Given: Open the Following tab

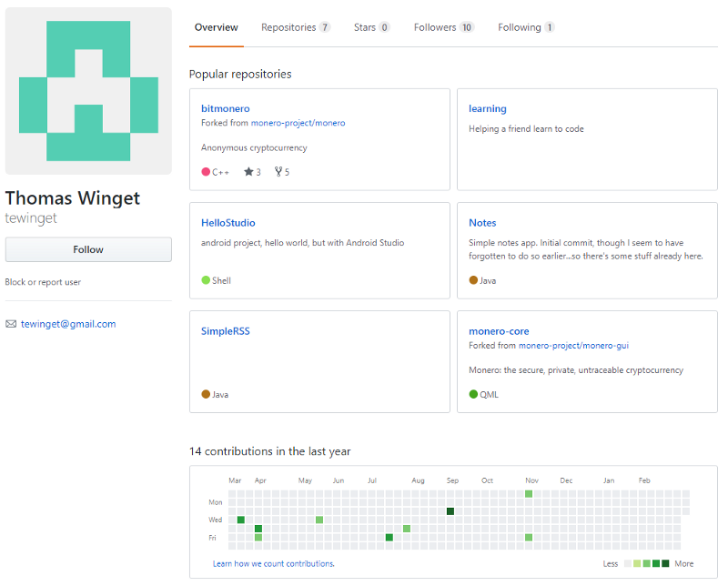Looking at the screenshot, I should tap(526, 27).
